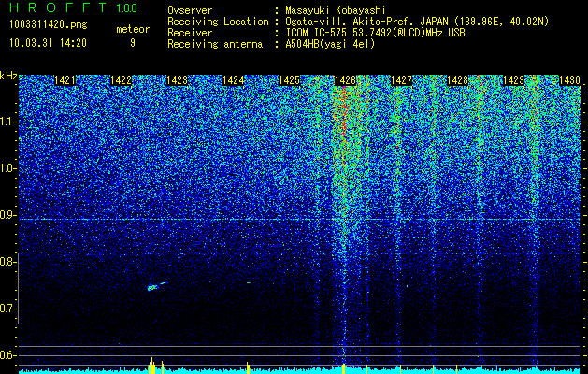Click the 1425 time marker
Screen dimensions: 588x374
pyautogui.click(x=290, y=80)
